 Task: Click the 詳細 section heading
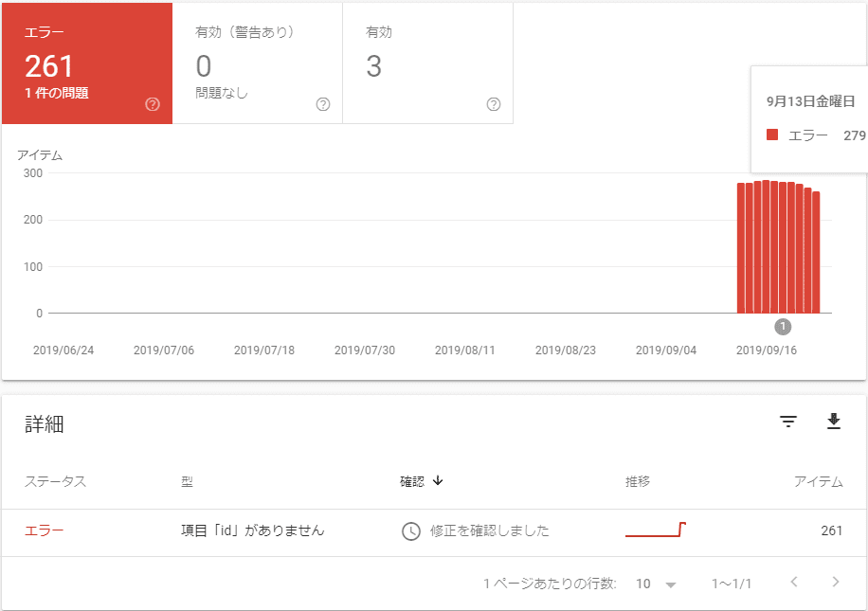[45, 424]
